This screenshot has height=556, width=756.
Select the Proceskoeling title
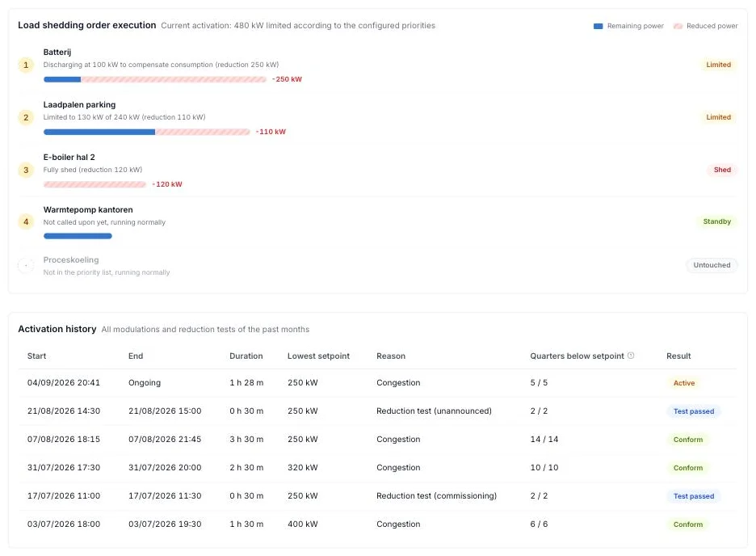coord(71,260)
